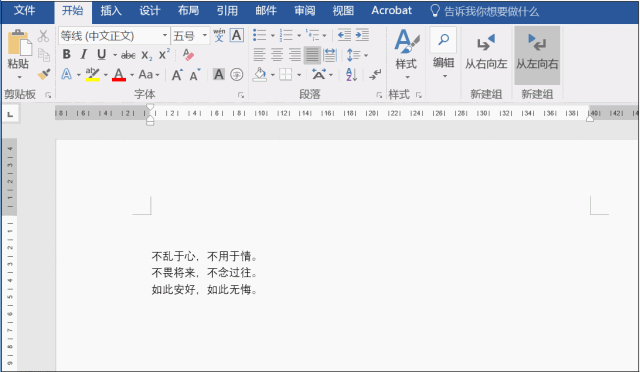Toggle the bullet list button

point(259,35)
